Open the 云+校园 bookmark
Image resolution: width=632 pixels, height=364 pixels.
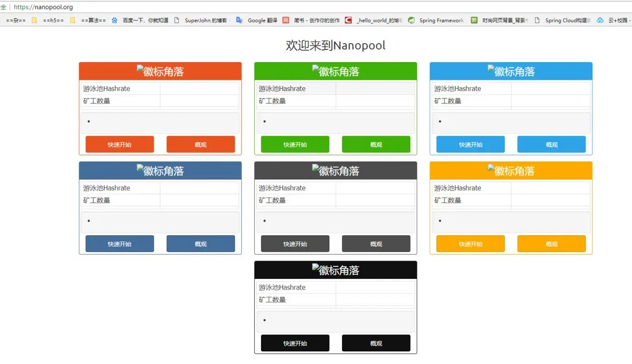(x=614, y=20)
